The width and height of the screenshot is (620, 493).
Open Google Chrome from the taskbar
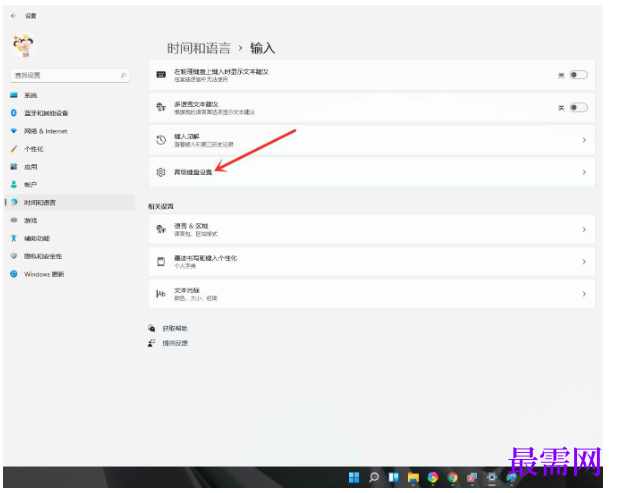452,478
